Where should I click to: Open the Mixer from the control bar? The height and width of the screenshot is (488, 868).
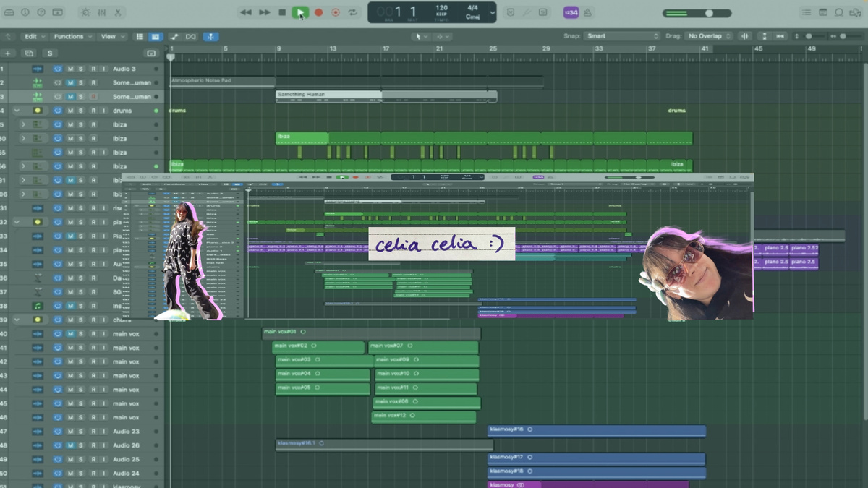click(100, 12)
